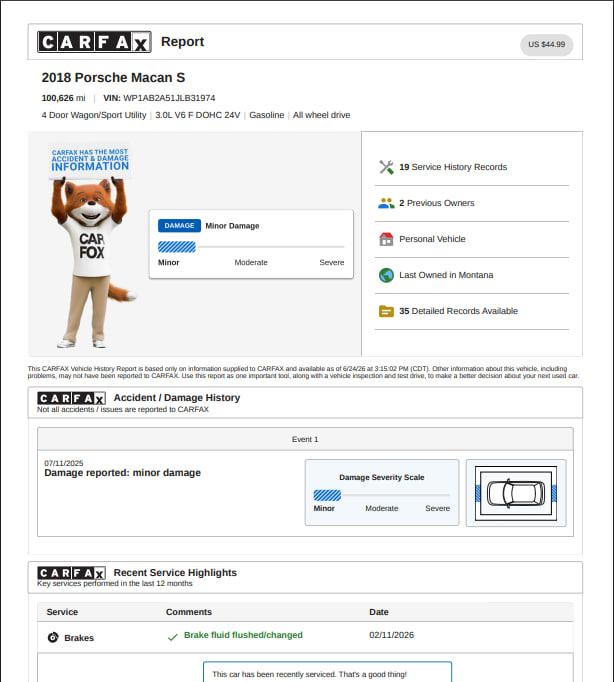Click the '4 Door Wagon/Sport Utility' text
This screenshot has height=682, width=614.
[94, 115]
